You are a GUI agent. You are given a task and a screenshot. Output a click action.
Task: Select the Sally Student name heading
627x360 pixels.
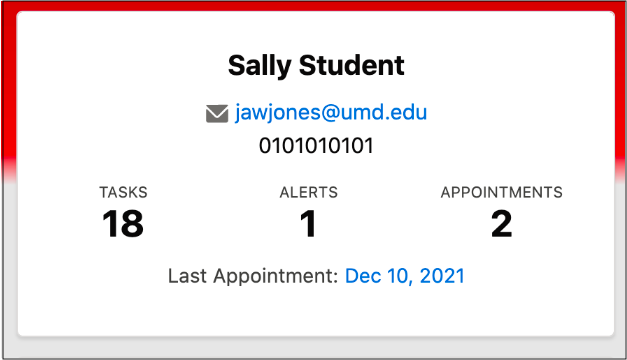(316, 66)
